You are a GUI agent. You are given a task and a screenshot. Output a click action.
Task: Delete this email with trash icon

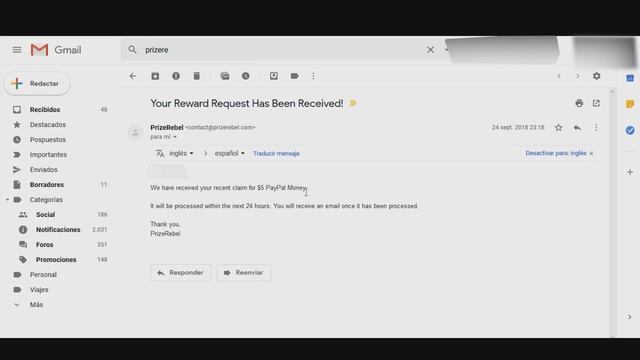[x=196, y=76]
